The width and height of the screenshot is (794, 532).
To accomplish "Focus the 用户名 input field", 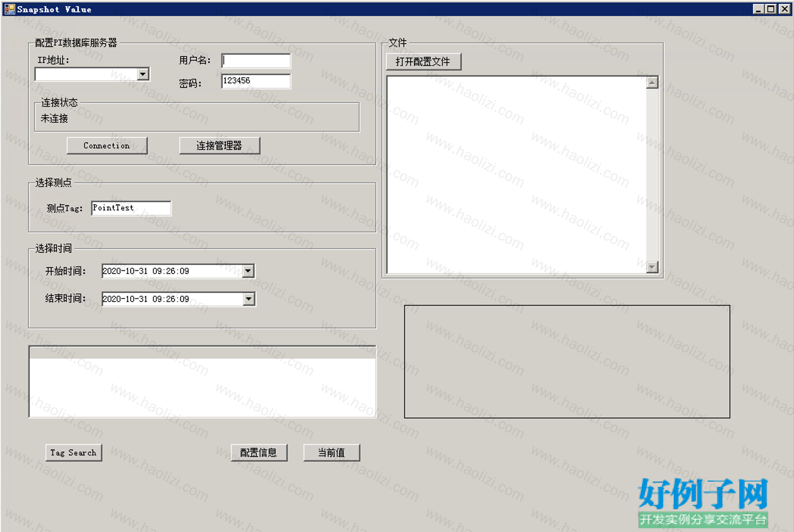I will pos(256,61).
